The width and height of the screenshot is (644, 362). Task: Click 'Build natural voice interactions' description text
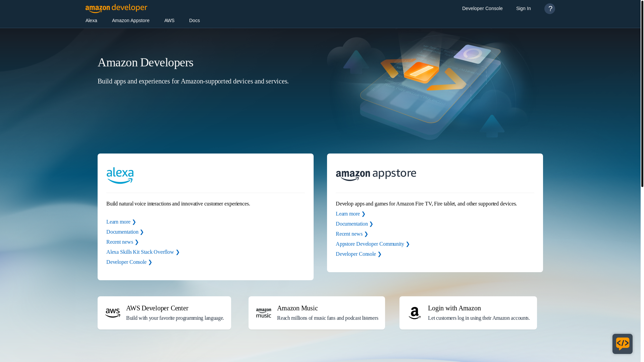coord(178,204)
